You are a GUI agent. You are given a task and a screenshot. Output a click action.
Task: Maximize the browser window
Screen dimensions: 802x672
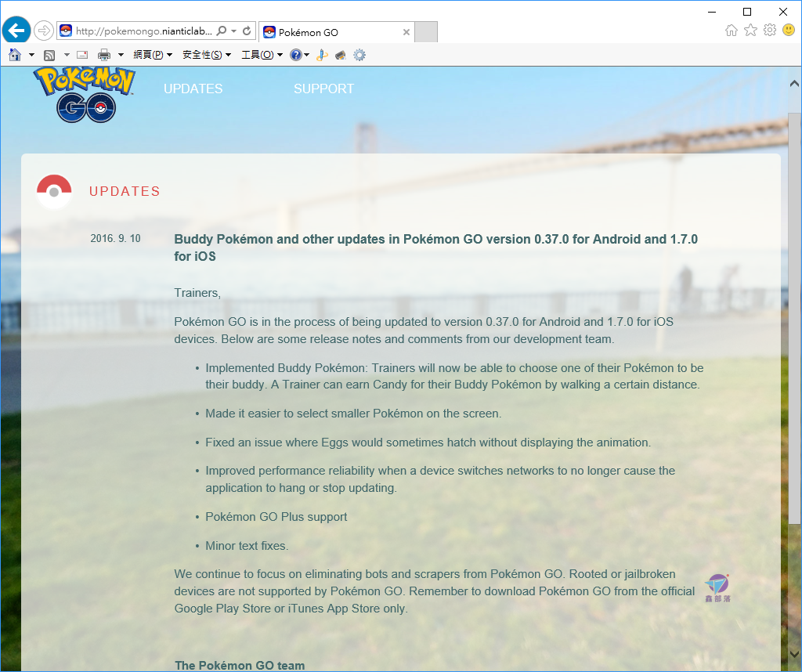point(747,11)
